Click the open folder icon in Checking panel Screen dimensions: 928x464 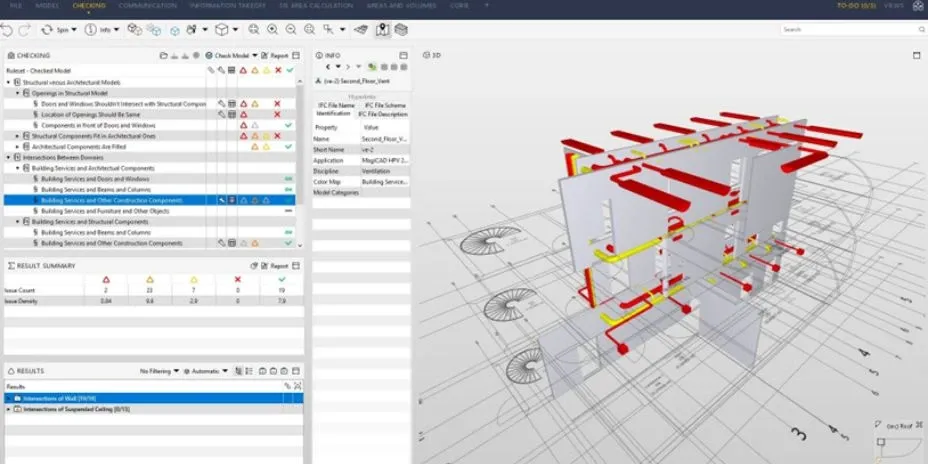[x=163, y=56]
